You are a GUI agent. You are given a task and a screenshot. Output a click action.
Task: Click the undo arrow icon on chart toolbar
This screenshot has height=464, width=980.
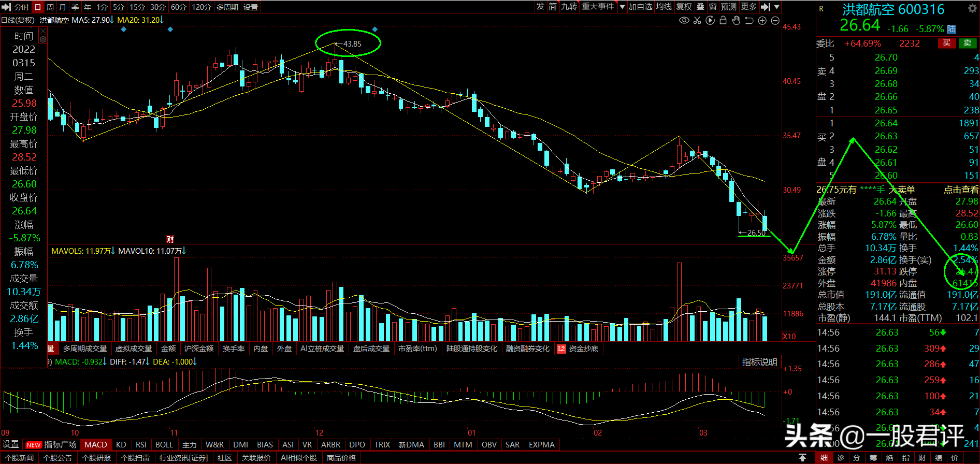click(749, 20)
